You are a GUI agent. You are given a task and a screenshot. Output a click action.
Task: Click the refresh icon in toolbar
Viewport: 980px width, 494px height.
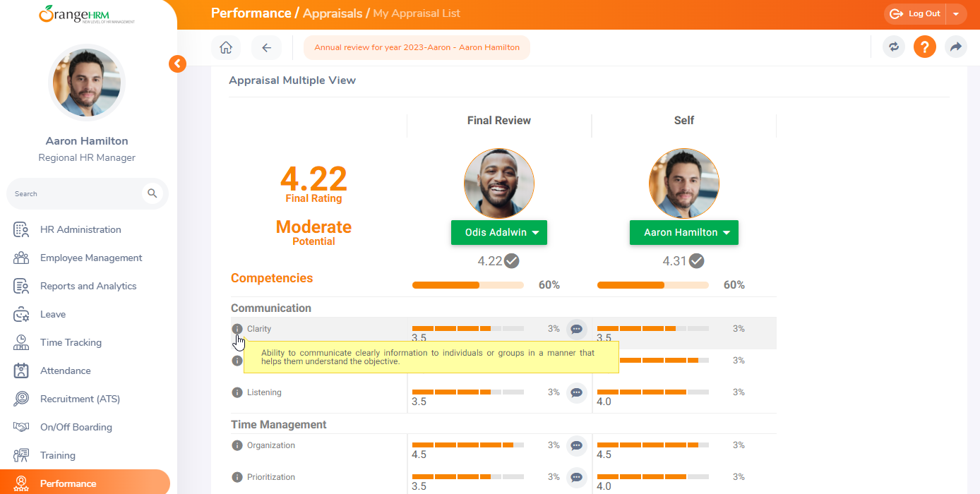tap(893, 47)
